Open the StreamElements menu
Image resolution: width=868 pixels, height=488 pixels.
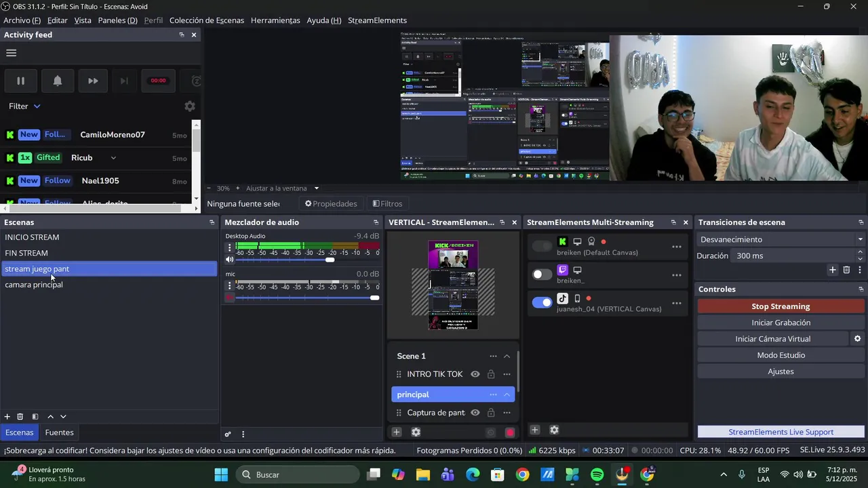(377, 20)
